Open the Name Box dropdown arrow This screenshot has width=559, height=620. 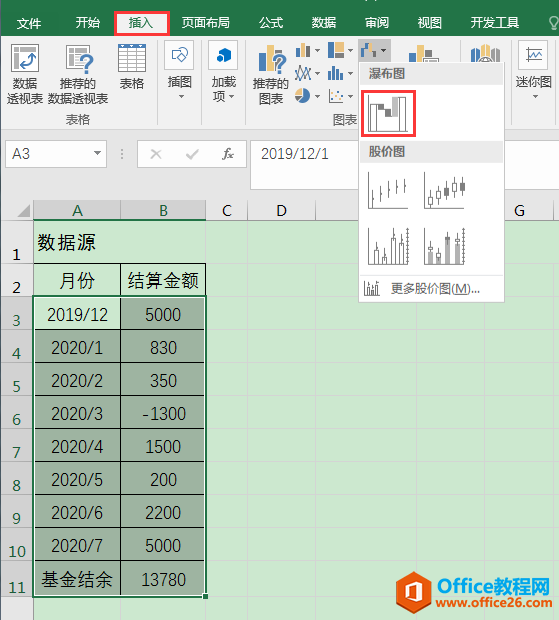click(97, 153)
